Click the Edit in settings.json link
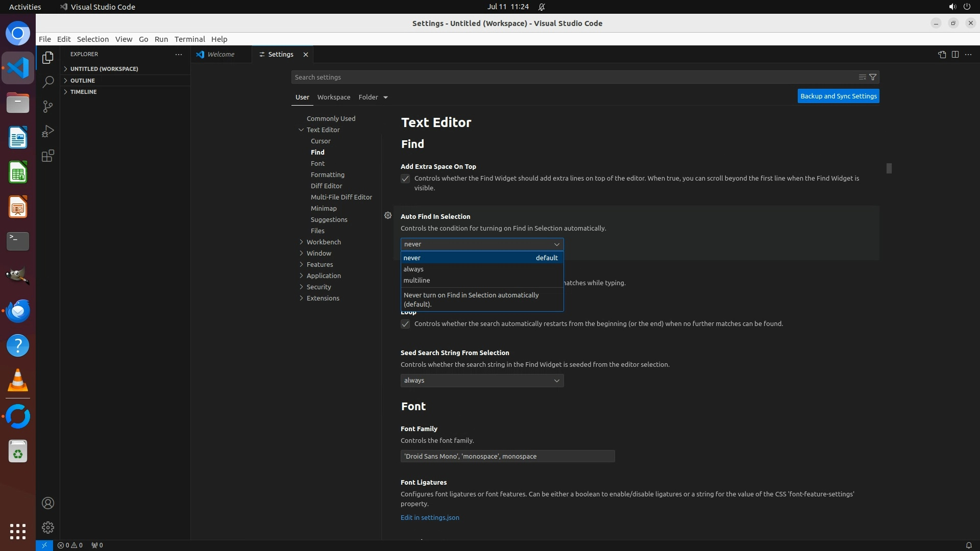Screen dimensions: 980x551 coord(430,517)
